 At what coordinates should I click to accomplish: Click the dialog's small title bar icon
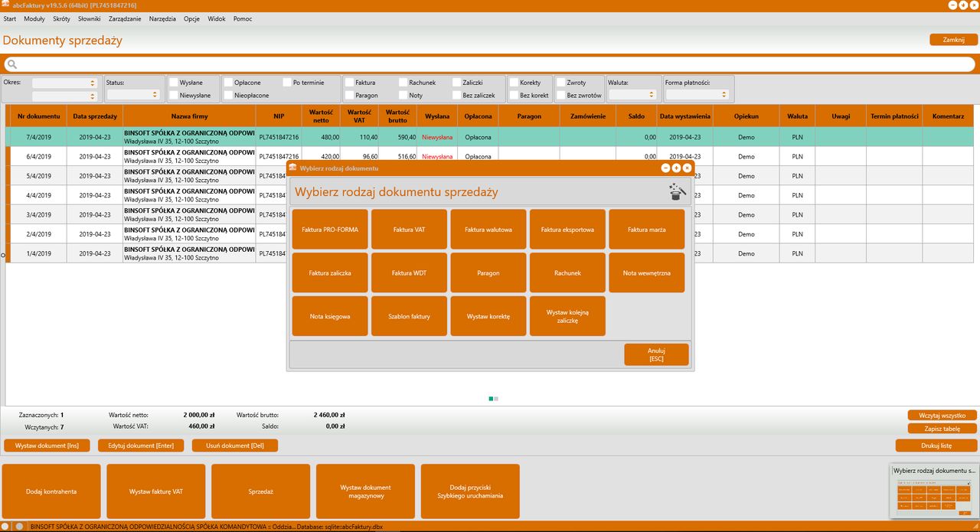(292, 168)
